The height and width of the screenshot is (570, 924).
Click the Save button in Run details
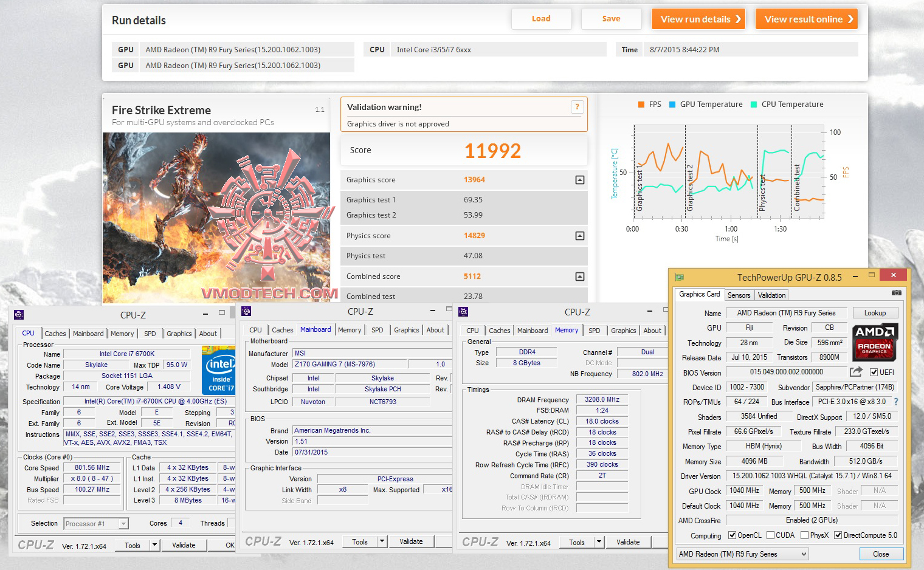click(x=611, y=19)
